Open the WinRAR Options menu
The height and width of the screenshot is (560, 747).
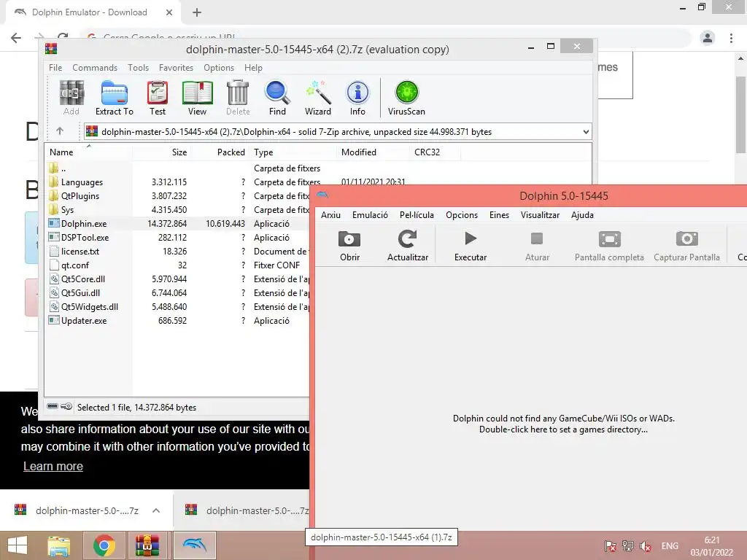click(219, 68)
